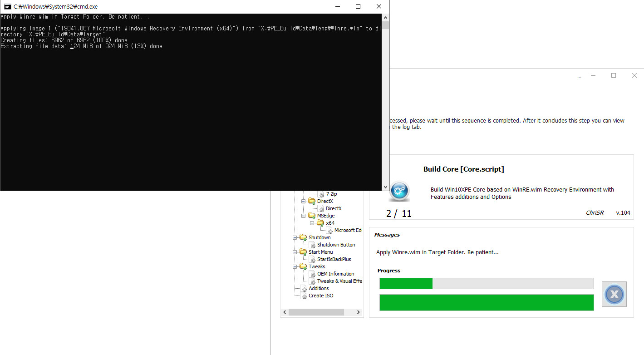The height and width of the screenshot is (355, 644).
Task: Collapse the Tweaks tree folder
Action: [x=295, y=266]
